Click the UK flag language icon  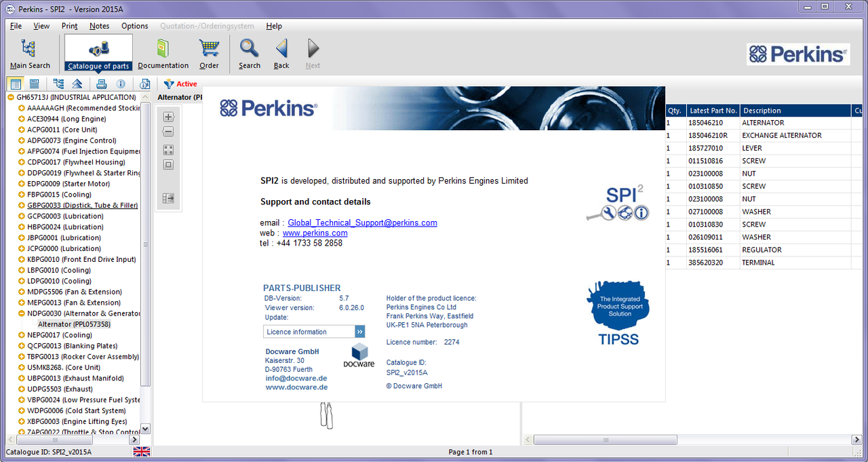click(x=142, y=452)
